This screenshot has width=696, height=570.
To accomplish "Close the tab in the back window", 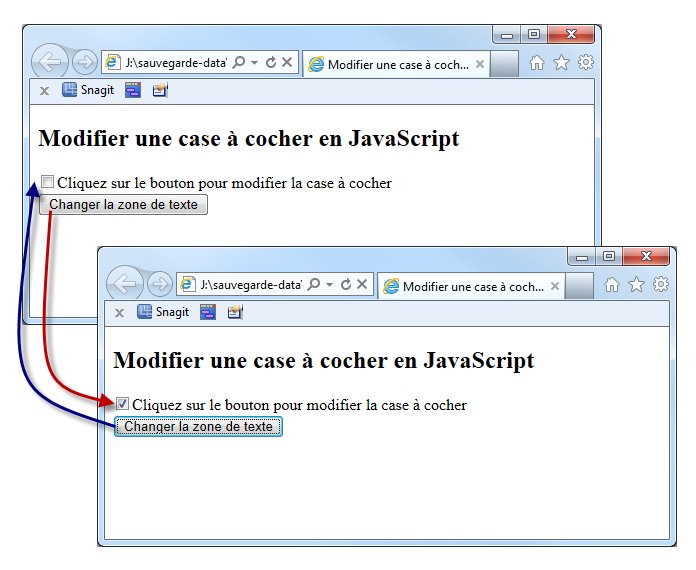I will click(480, 64).
